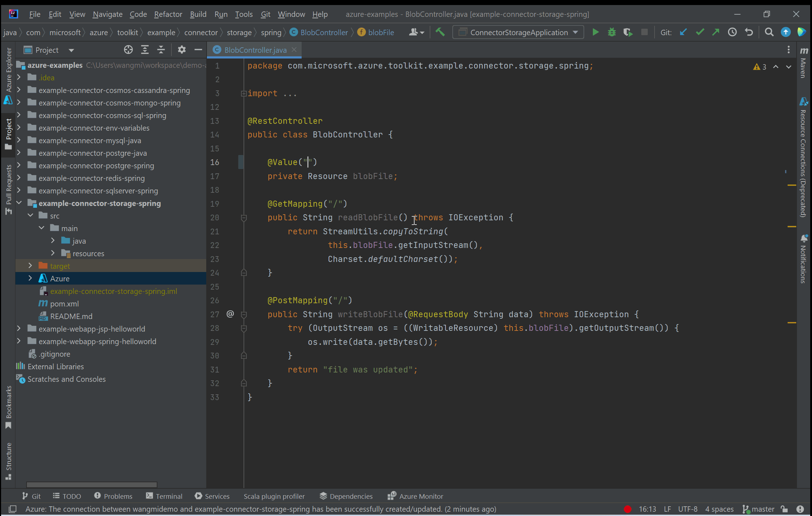812x516 pixels.
Task: Select opened file crosshair icon in Project panel
Action: click(128, 50)
